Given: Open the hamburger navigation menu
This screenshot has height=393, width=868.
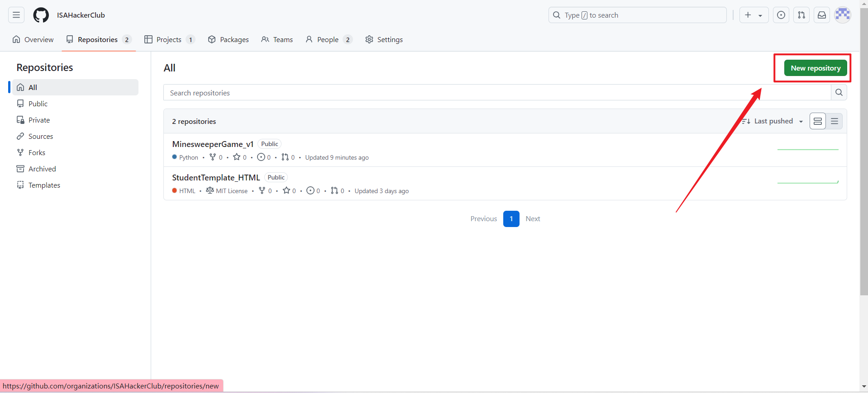Looking at the screenshot, I should point(16,15).
